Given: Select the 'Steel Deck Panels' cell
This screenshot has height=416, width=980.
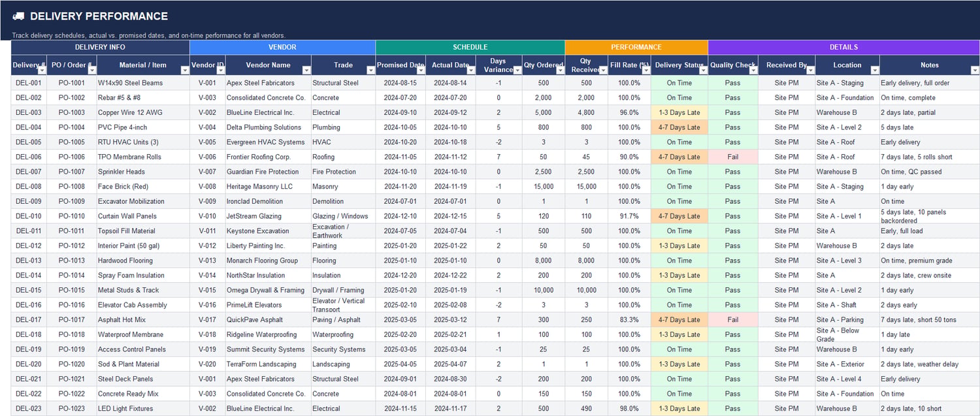Looking at the screenshot, I should (142, 379).
